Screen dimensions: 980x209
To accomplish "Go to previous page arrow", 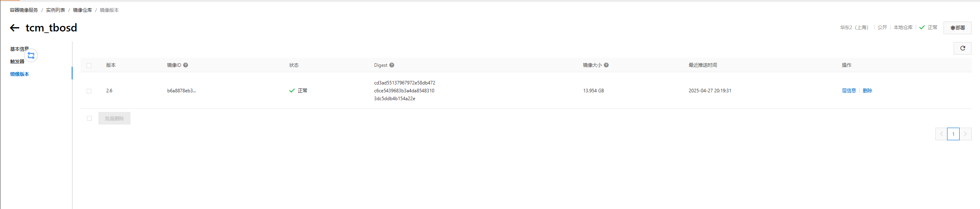I will point(941,134).
